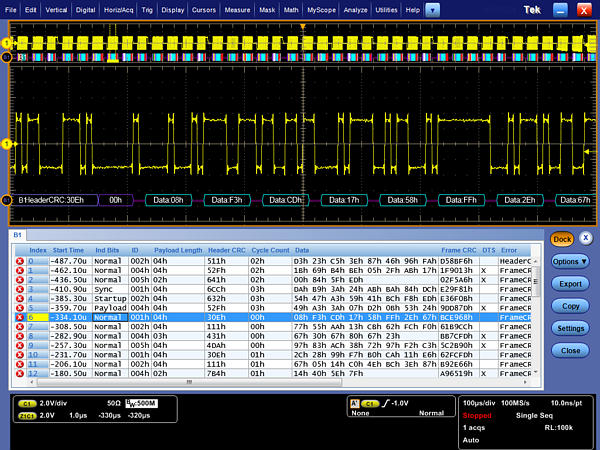Click the B1 bus marker on overview waveform
The width and height of the screenshot is (600, 450).
7,59
